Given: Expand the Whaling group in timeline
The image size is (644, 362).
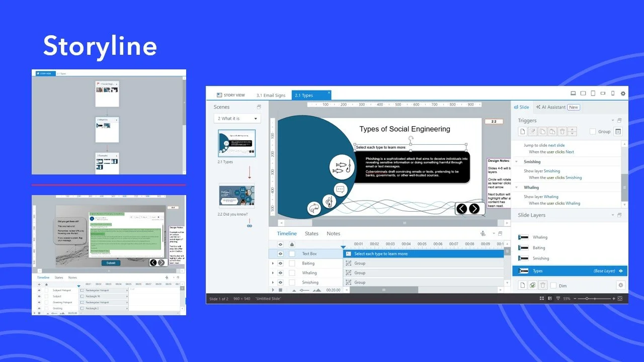Looking at the screenshot, I should coord(273,273).
